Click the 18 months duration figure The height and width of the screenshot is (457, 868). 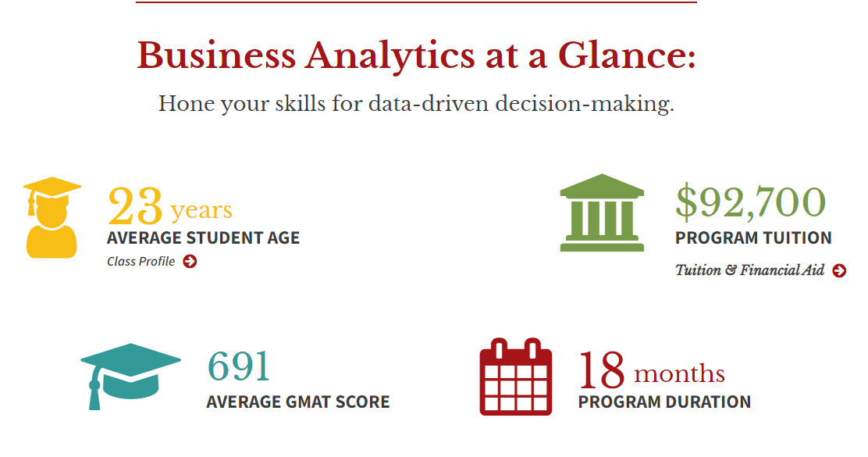click(651, 371)
